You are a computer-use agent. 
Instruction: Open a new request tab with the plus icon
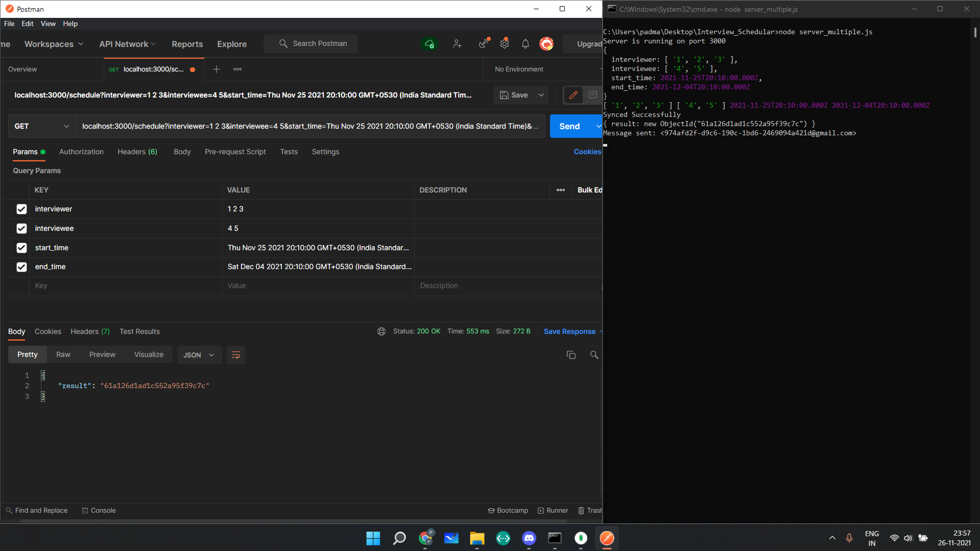click(x=217, y=69)
